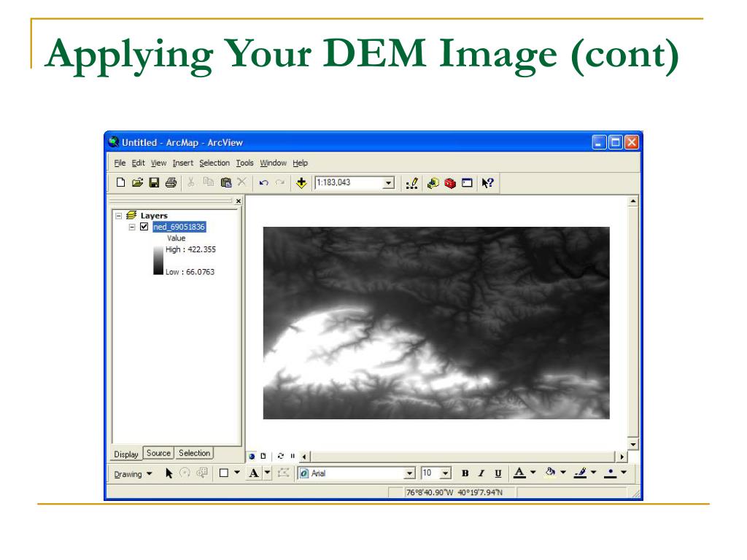
Task: Select the ned_69051836 layer name
Action: point(179,227)
